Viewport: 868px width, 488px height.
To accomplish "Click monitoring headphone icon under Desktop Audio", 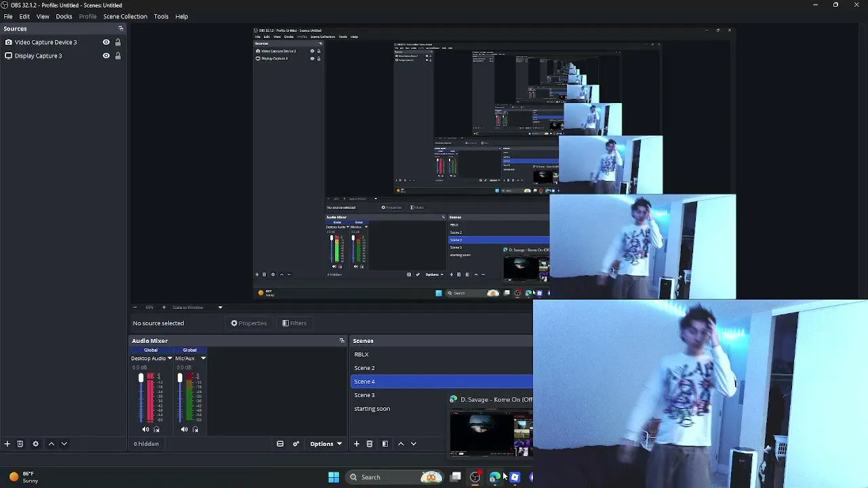I will [157, 429].
